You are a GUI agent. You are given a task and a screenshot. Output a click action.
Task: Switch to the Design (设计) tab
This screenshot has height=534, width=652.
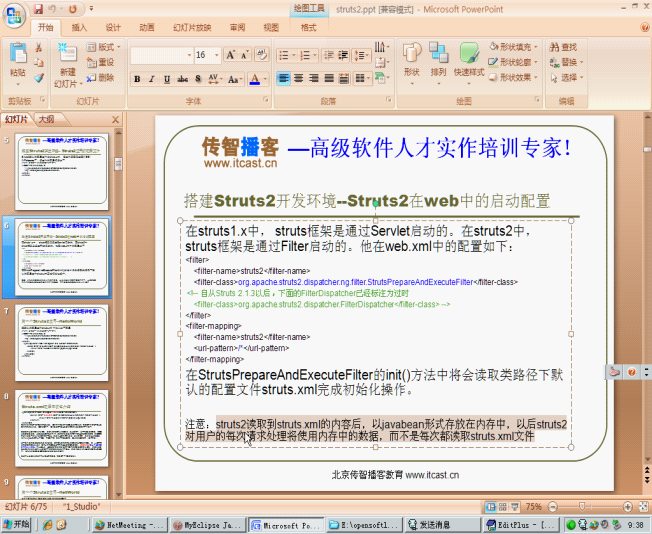point(113,27)
